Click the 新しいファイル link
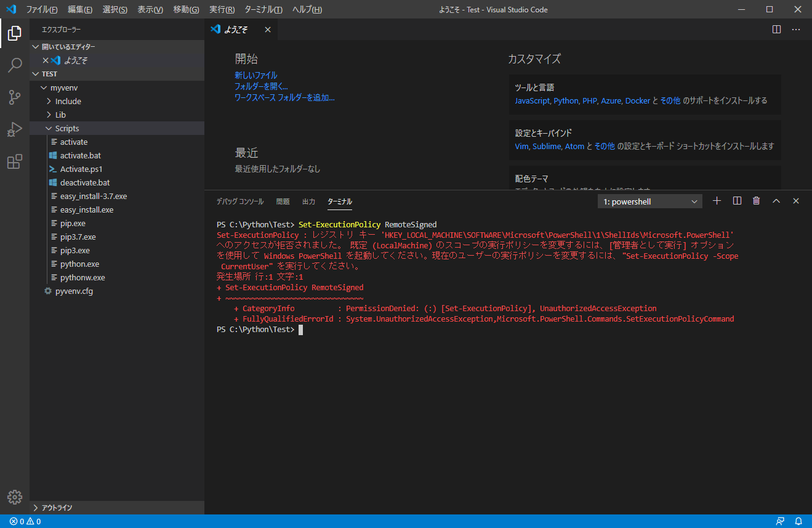The height and width of the screenshot is (528, 812). (255, 75)
